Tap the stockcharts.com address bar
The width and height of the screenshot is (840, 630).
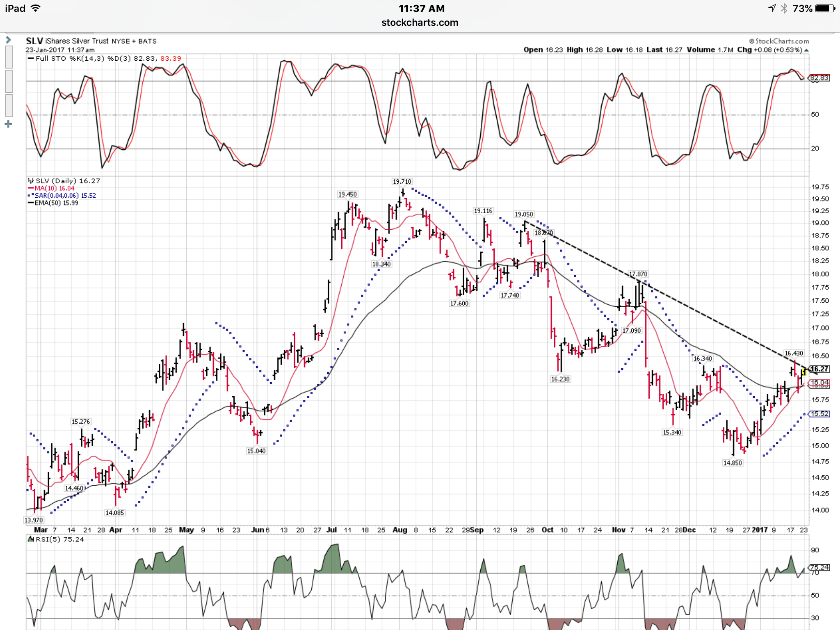pos(420,23)
